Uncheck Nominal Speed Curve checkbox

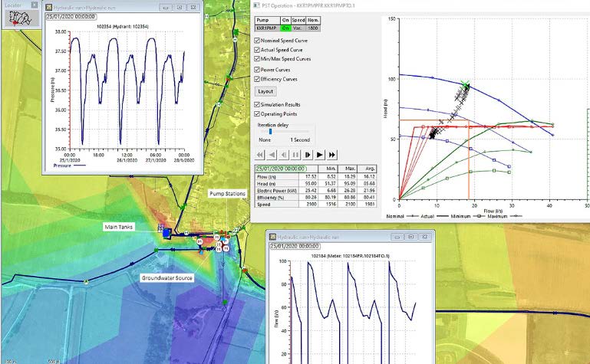258,39
